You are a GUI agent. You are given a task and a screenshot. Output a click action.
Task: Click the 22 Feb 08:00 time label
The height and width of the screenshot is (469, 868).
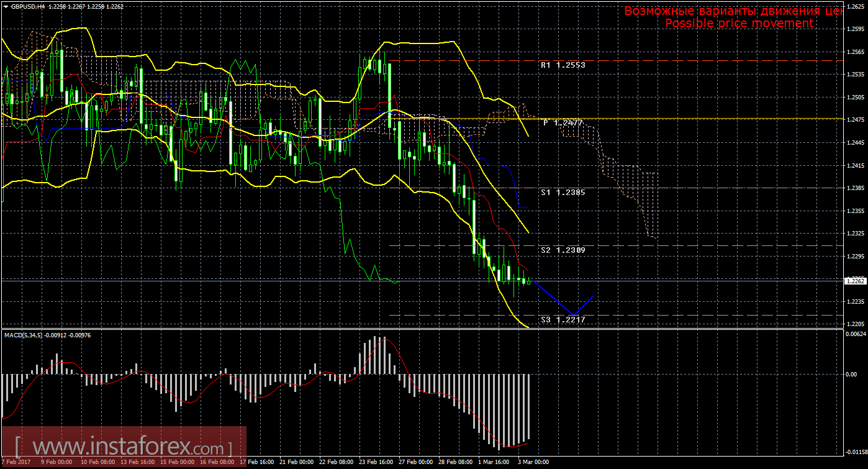[336, 462]
